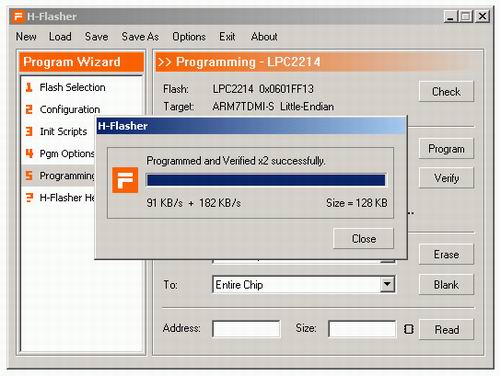Viewport: 500px width, 376px height.
Task: Click the '91 KB/s + 182 KB/s' speed text
Action: pos(193,203)
